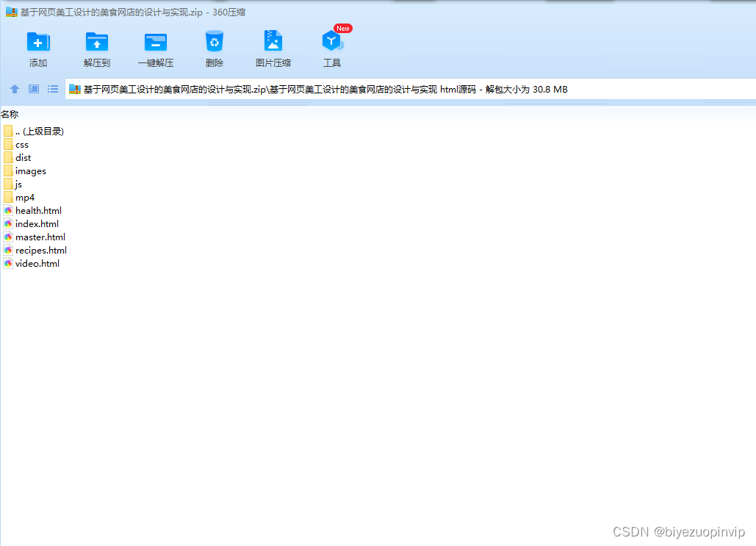Image resolution: width=756 pixels, height=546 pixels.
Task: Select the .. (上级目录) parent folder row
Action: coord(34,132)
